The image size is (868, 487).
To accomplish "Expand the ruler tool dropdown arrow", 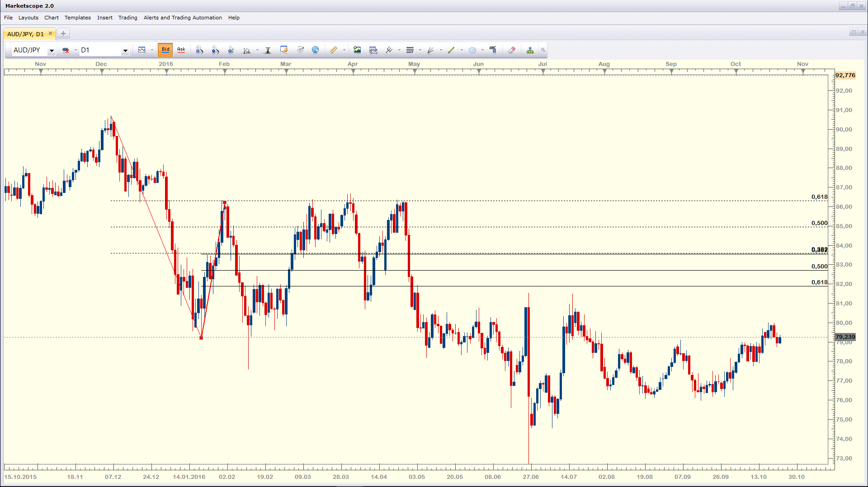I will tap(344, 50).
